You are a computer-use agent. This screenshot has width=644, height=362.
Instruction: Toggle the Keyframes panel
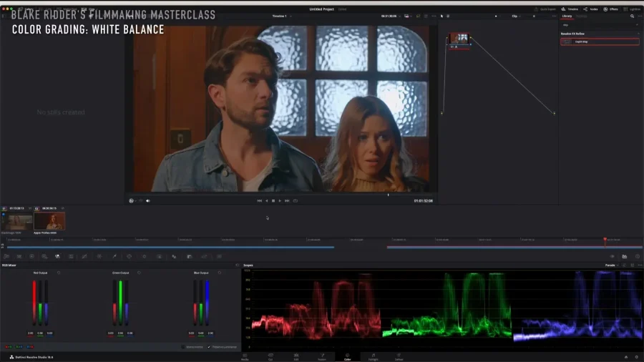[612, 257]
